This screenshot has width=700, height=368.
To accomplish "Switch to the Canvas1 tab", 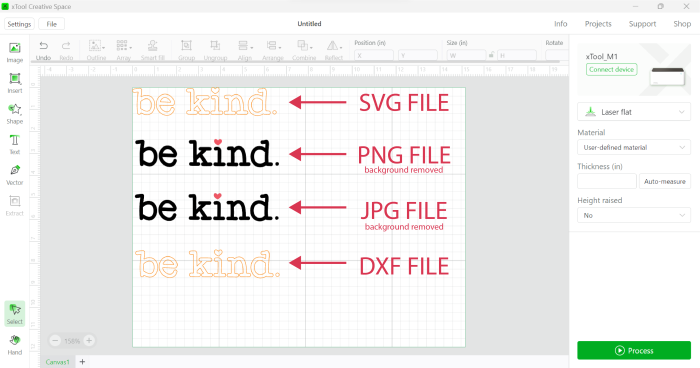I will tap(58, 362).
